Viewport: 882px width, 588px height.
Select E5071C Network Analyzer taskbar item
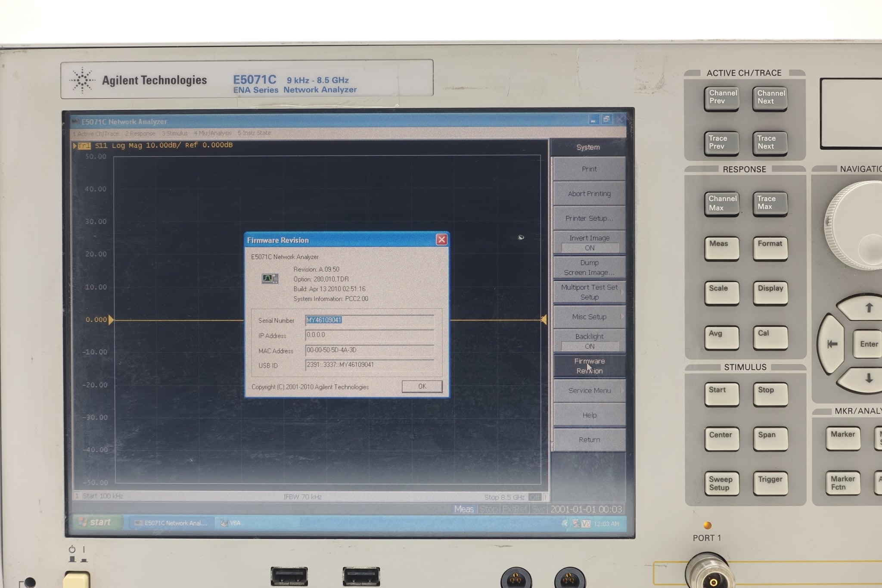pyautogui.click(x=171, y=523)
